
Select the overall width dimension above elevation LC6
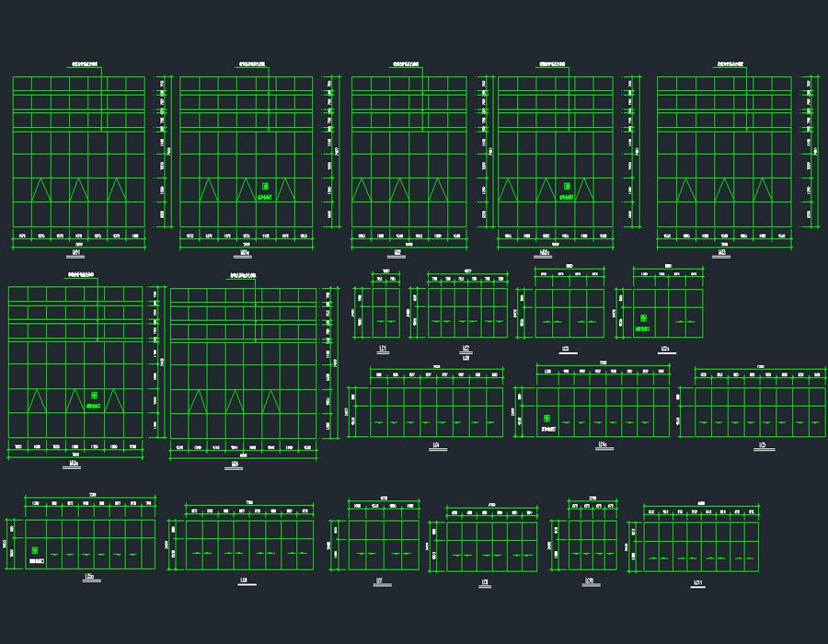[248, 502]
